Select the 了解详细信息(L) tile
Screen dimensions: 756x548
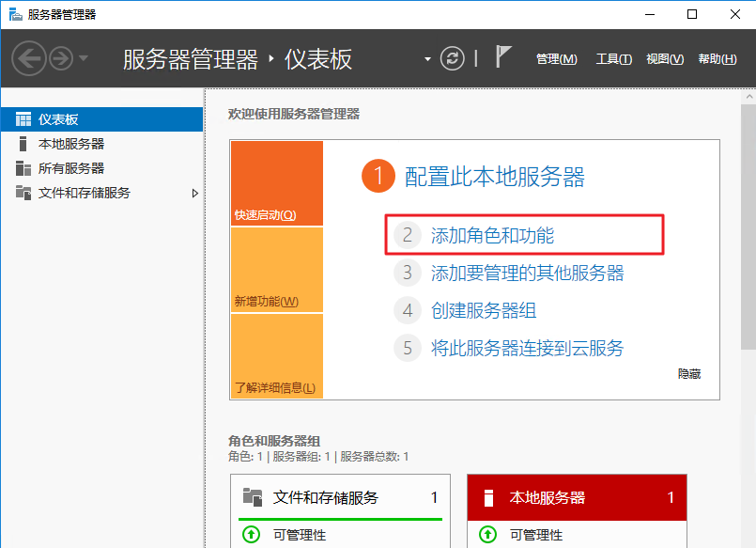point(277,356)
